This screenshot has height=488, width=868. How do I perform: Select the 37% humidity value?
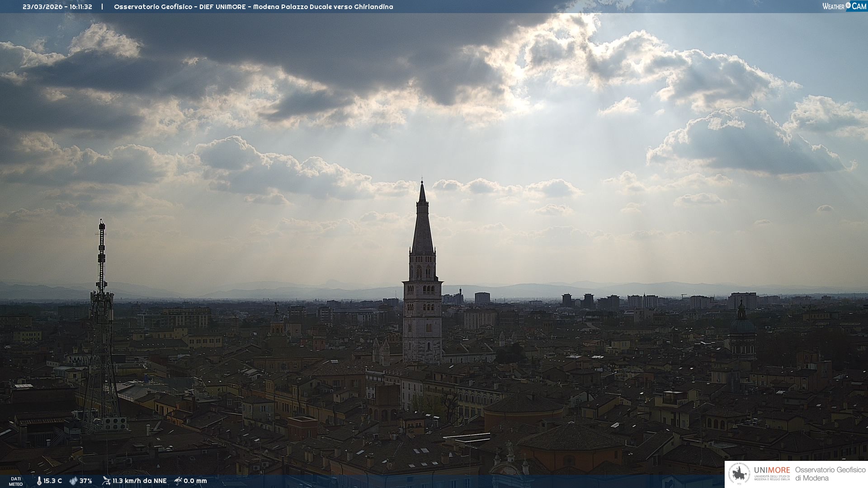(x=86, y=481)
